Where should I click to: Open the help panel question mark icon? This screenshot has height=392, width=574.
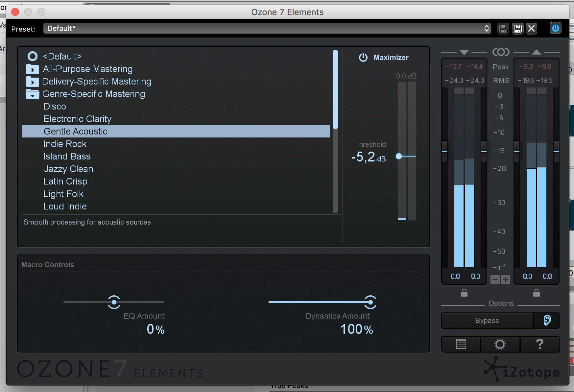(540, 344)
